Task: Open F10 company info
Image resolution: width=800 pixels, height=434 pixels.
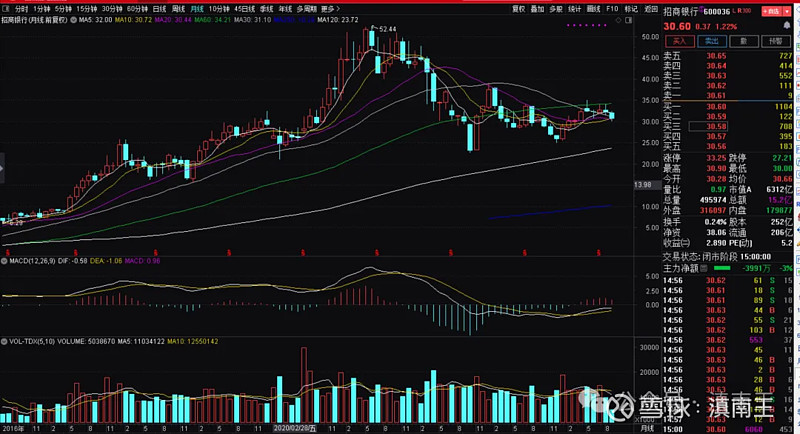Action: point(612,9)
